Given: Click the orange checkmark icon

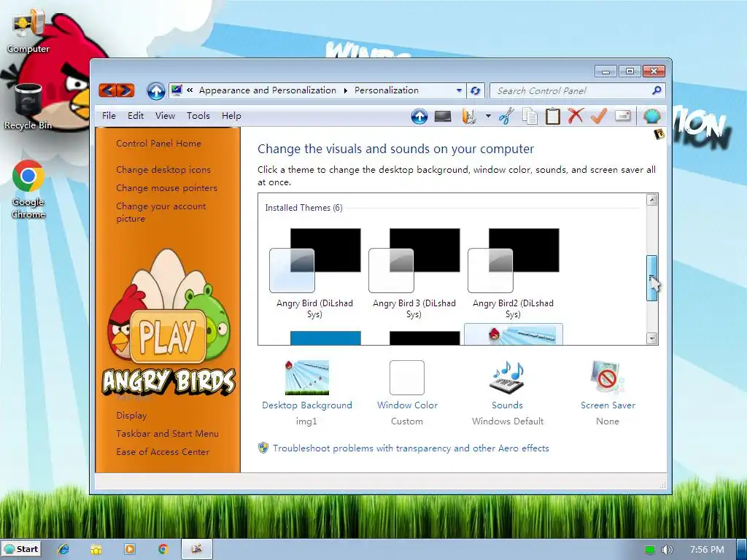Looking at the screenshot, I should (599, 116).
